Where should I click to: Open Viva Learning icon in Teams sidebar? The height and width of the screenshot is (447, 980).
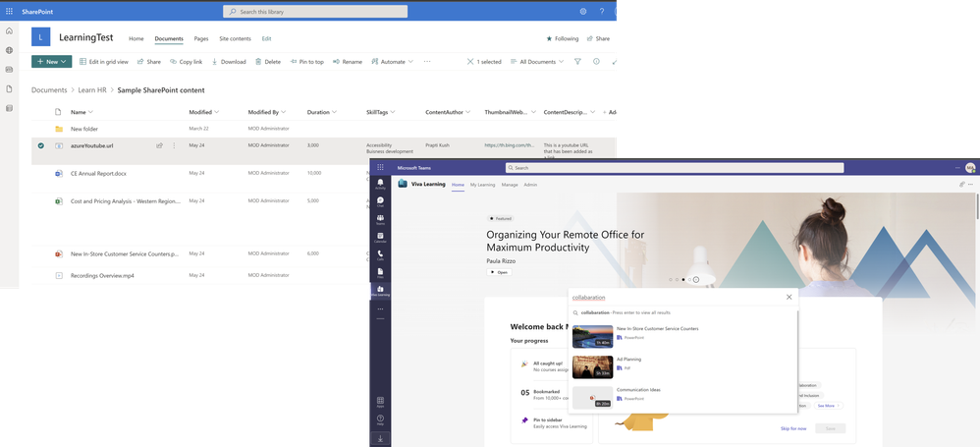coord(380,290)
